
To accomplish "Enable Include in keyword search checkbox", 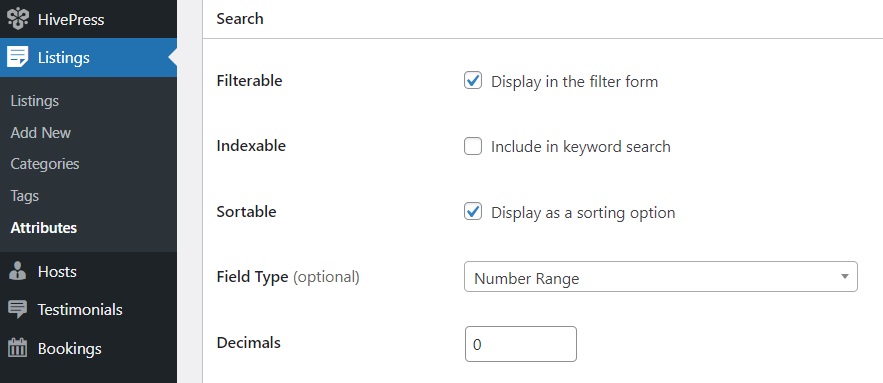I will coord(473,146).
